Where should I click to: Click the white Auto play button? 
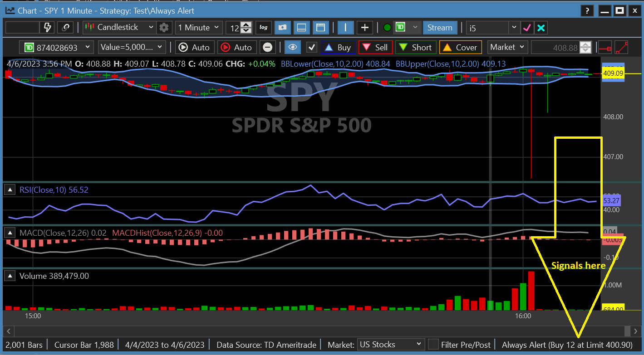[x=195, y=47]
